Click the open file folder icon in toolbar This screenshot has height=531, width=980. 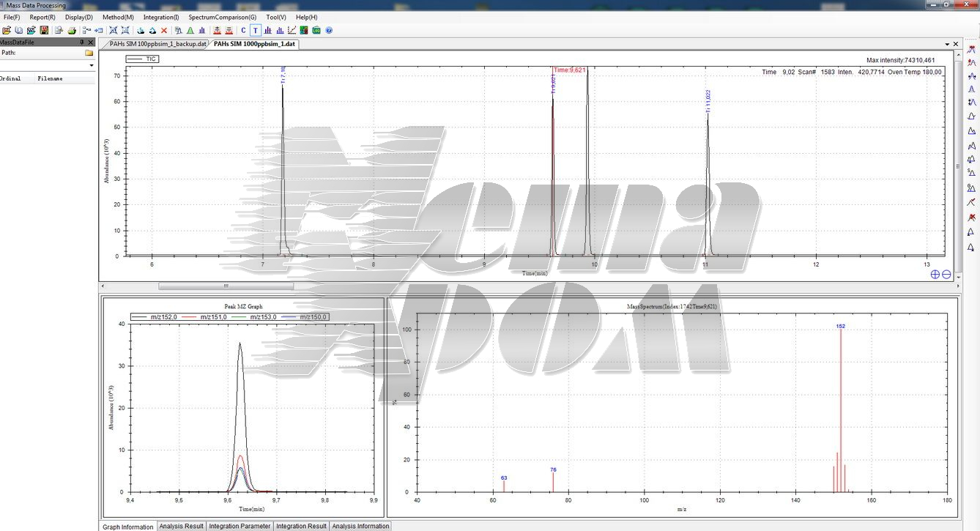point(7,31)
